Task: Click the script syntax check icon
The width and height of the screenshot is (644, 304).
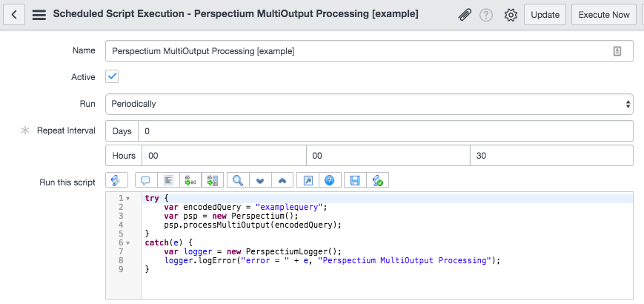Action: [377, 180]
